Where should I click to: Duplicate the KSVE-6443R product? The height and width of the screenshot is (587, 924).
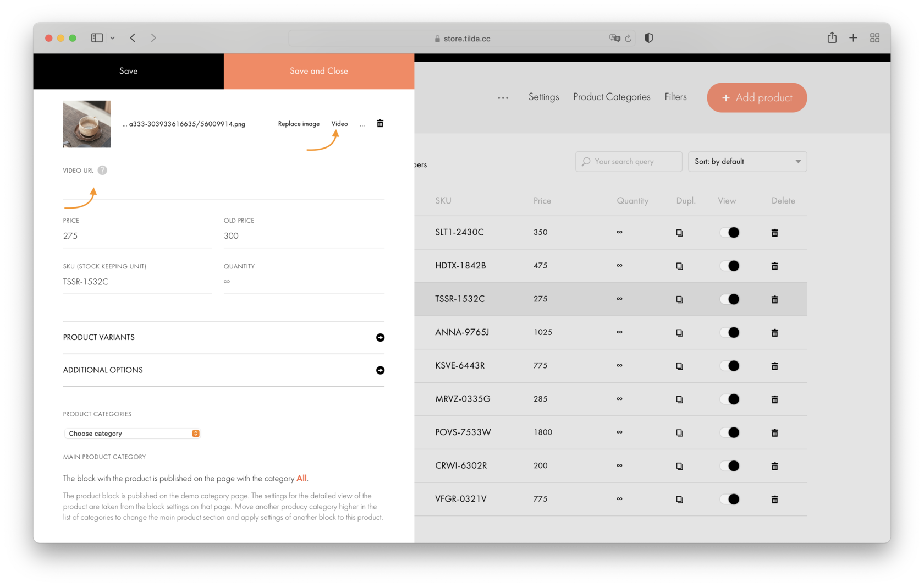680,366
